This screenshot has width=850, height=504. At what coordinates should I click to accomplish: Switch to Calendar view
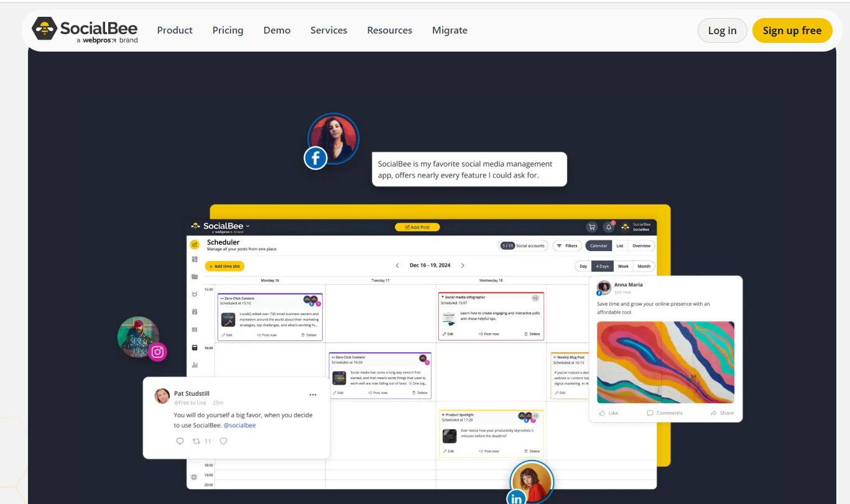click(x=599, y=246)
